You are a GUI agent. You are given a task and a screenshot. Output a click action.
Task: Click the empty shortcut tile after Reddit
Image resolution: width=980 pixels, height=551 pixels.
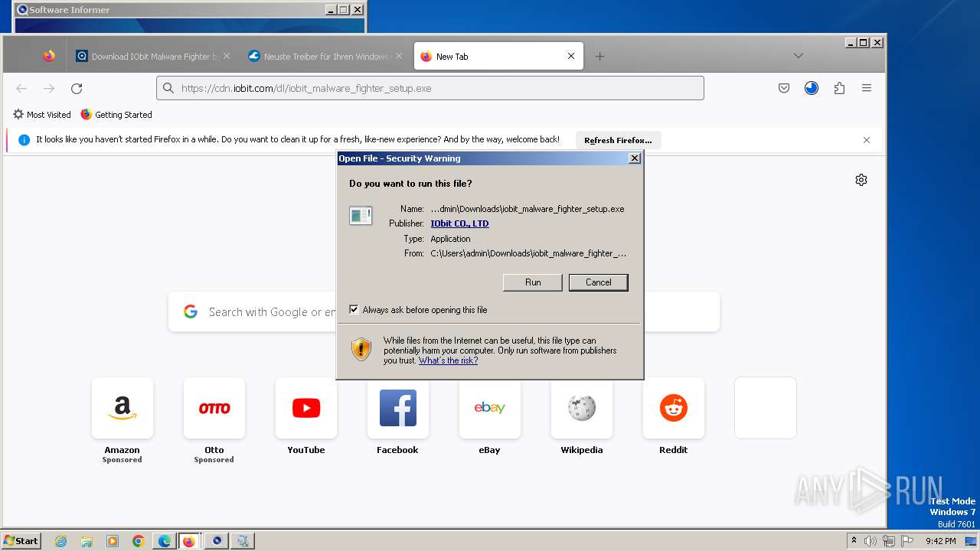[766, 408]
